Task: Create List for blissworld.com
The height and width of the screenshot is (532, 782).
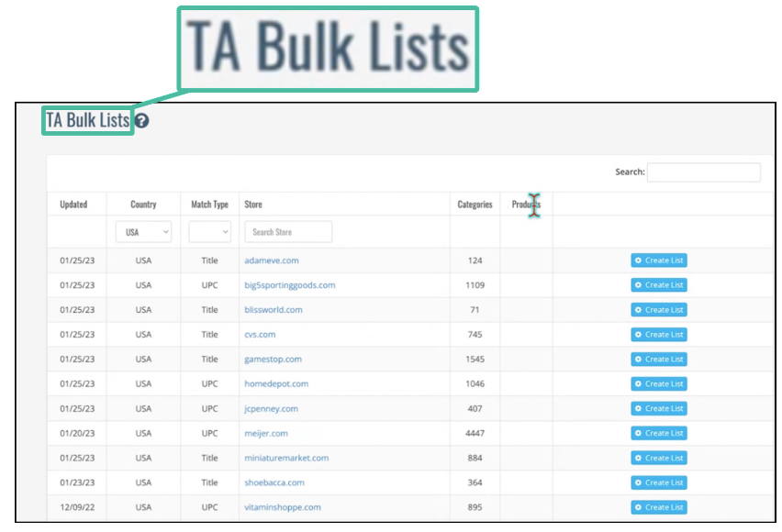Action: 659,310
